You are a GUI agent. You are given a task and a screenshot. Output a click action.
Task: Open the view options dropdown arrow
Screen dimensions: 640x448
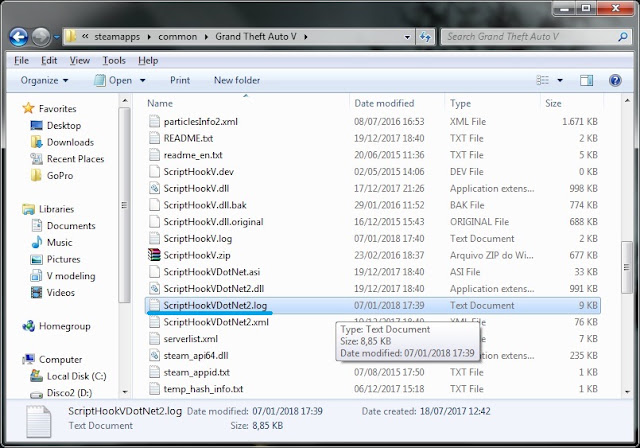(560, 80)
